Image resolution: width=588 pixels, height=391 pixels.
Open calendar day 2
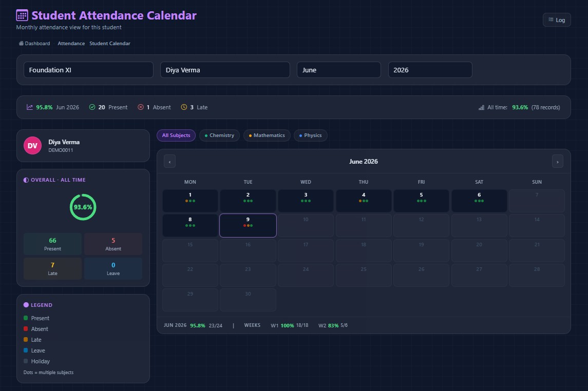pyautogui.click(x=248, y=201)
